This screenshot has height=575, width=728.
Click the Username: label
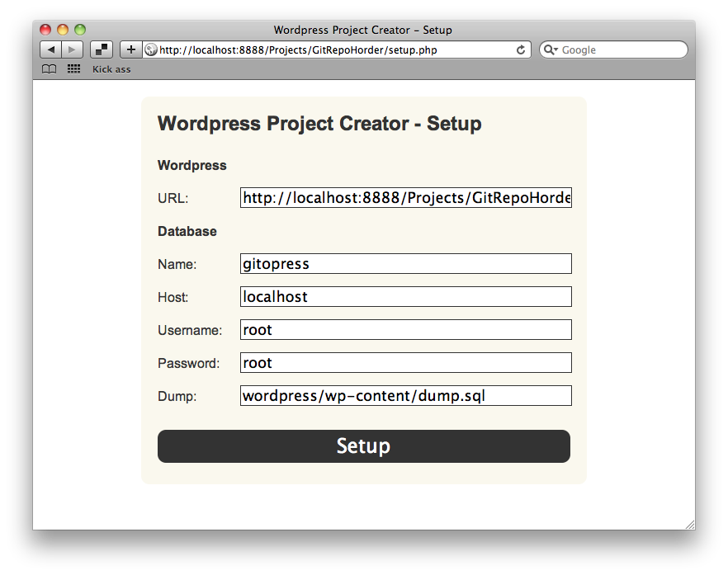190,330
